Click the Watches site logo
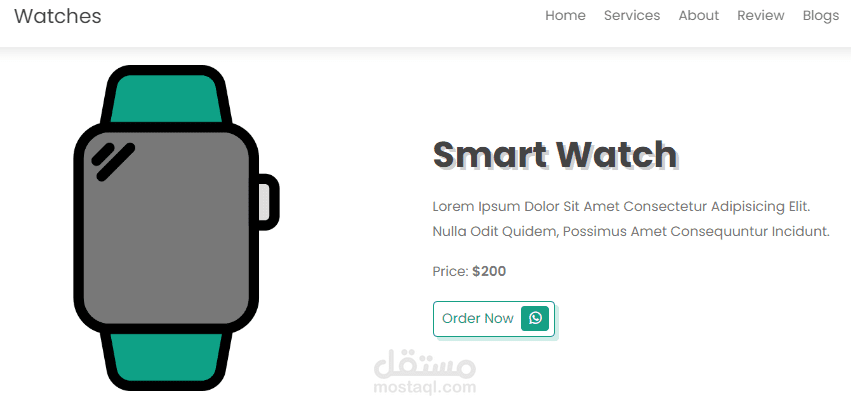The image size is (851, 404). click(x=58, y=16)
